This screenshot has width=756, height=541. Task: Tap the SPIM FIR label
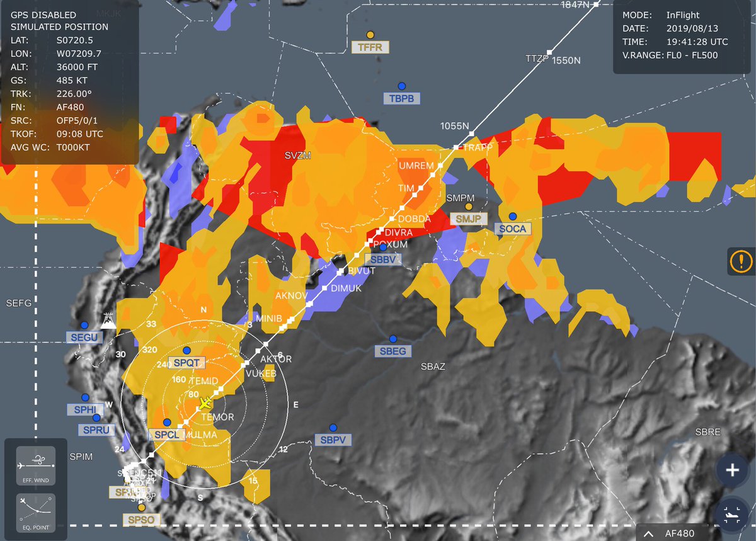pyautogui.click(x=81, y=456)
